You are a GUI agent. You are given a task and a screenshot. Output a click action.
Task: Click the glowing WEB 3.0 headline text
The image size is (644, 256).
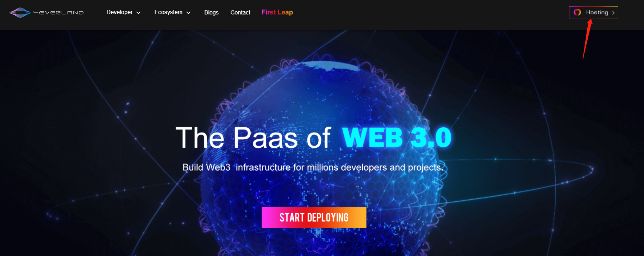[x=396, y=137]
